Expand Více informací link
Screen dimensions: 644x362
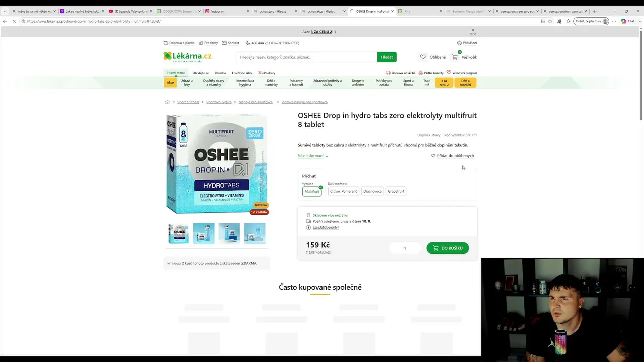pos(313,156)
